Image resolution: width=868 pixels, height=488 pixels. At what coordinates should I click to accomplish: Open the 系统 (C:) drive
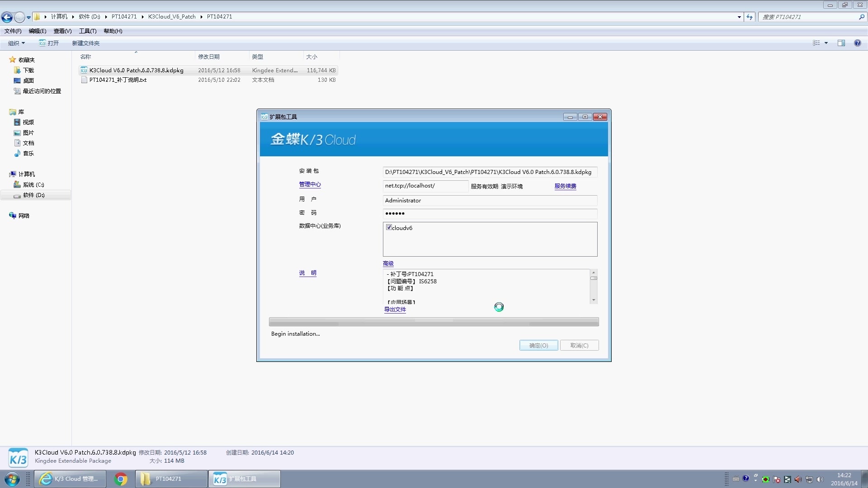tap(33, 185)
